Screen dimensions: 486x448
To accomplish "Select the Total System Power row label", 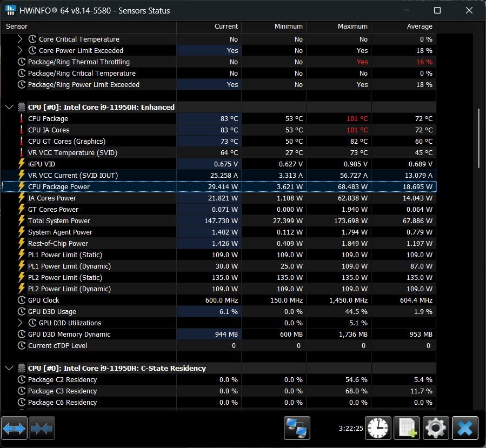I will pyautogui.click(x=59, y=221).
